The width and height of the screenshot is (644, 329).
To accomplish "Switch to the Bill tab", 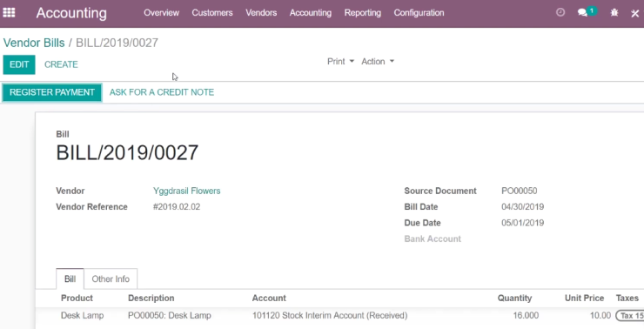I will 70,279.
